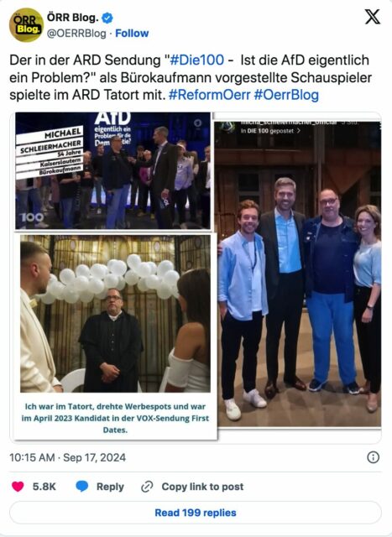Open the #OerrBlog hashtag
392x537 pixels.
[286, 95]
